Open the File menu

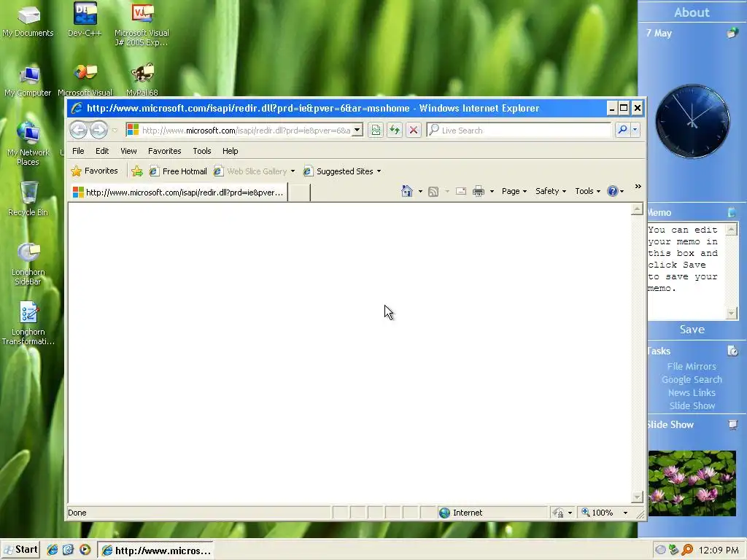click(x=78, y=151)
